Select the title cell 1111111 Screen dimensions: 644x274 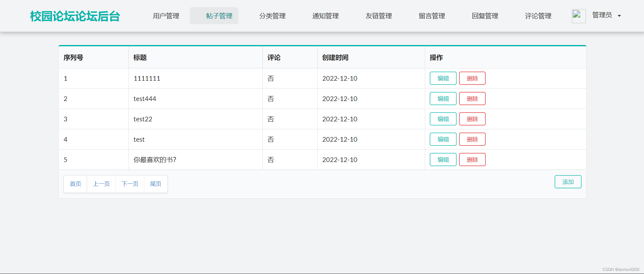196,78
